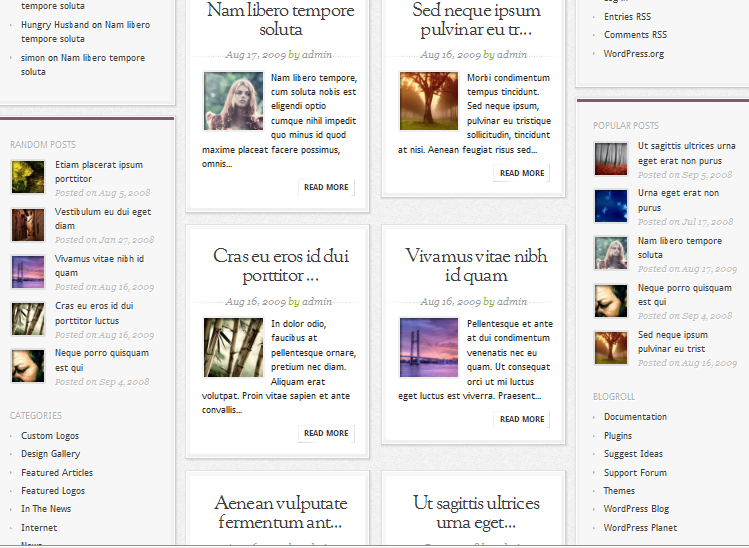
Task: Open 'Vivamus vitae nibh id quam' in Random Posts
Action: pyautogui.click(x=99, y=266)
